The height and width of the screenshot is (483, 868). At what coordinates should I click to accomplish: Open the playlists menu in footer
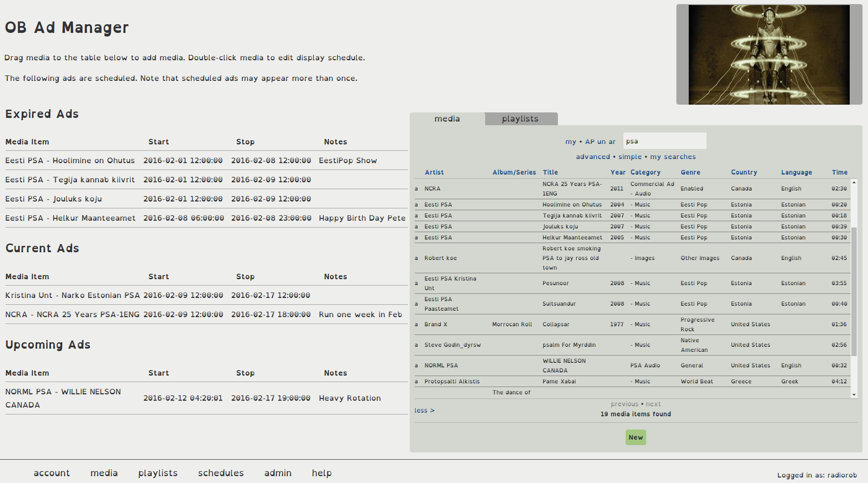tap(158, 473)
